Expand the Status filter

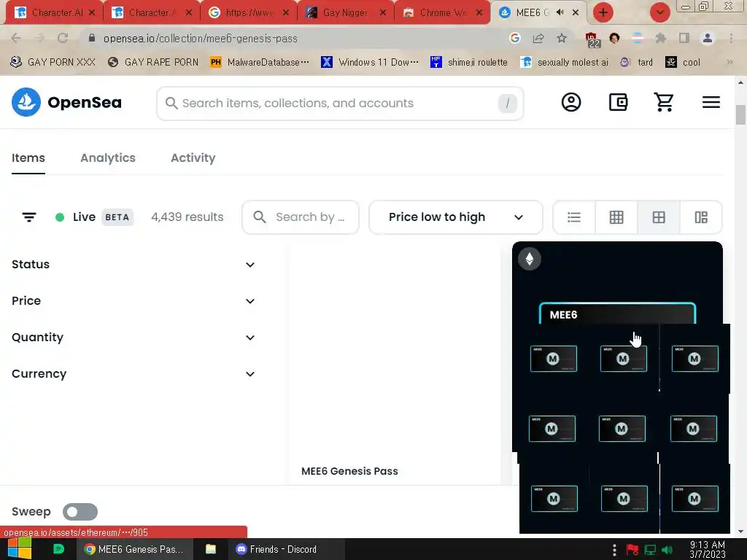point(133,264)
